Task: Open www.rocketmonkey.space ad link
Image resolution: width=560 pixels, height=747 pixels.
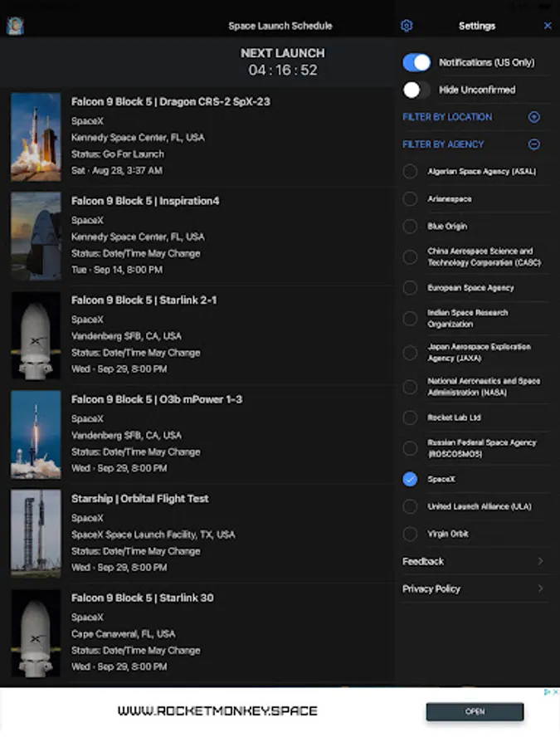Action: pos(217,710)
